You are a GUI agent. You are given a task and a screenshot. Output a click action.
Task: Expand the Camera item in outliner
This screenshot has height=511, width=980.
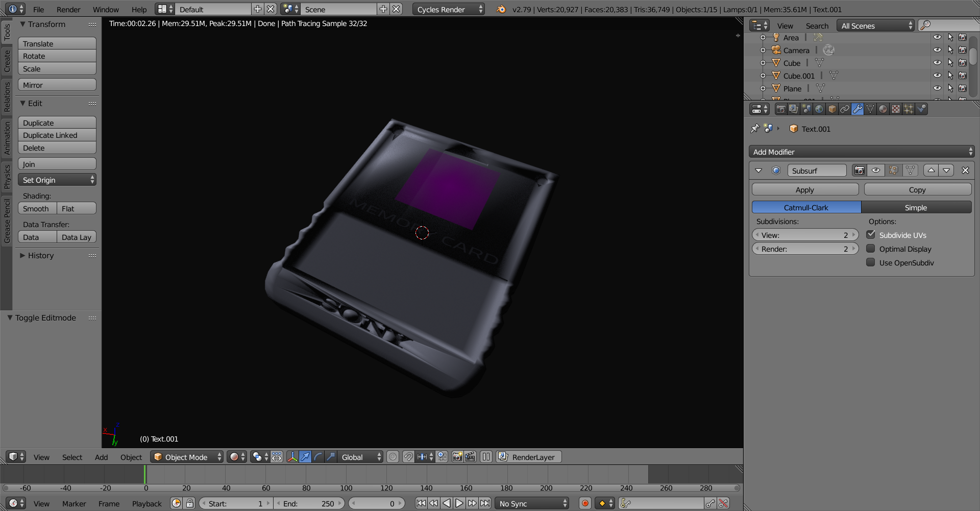[x=763, y=50]
